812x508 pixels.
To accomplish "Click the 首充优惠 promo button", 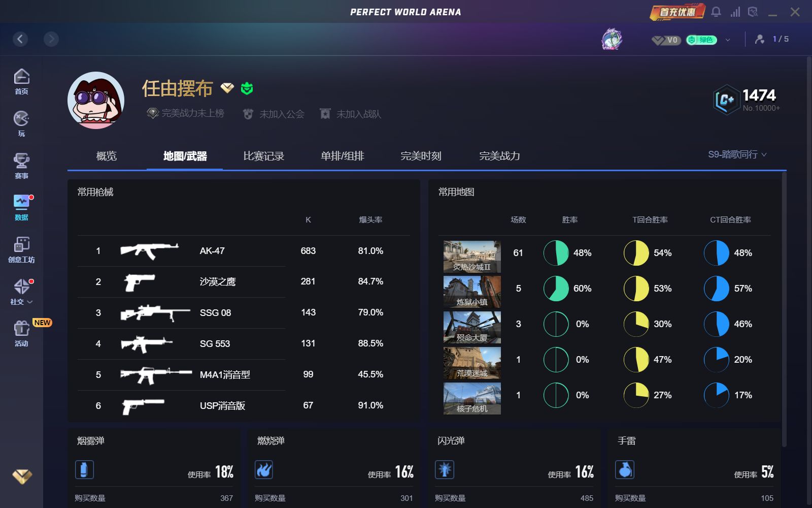I will [678, 12].
